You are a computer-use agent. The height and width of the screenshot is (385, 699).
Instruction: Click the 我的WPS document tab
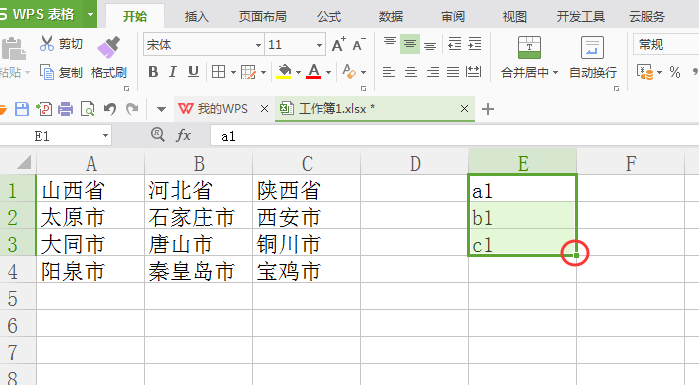click(213, 109)
